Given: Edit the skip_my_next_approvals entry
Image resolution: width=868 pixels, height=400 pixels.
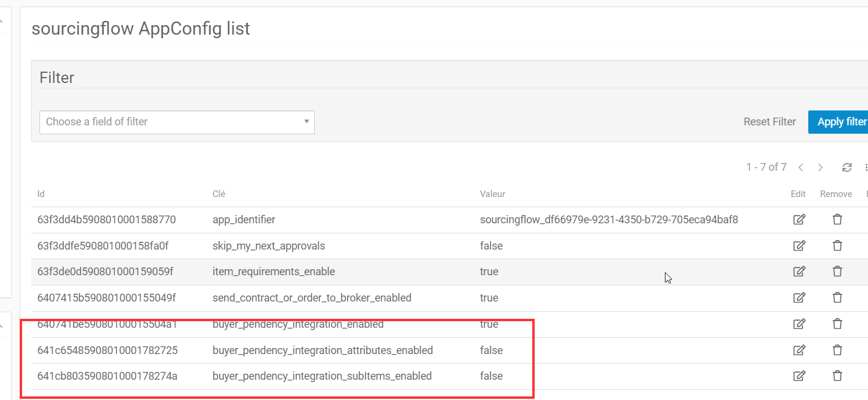Looking at the screenshot, I should coord(799,245).
